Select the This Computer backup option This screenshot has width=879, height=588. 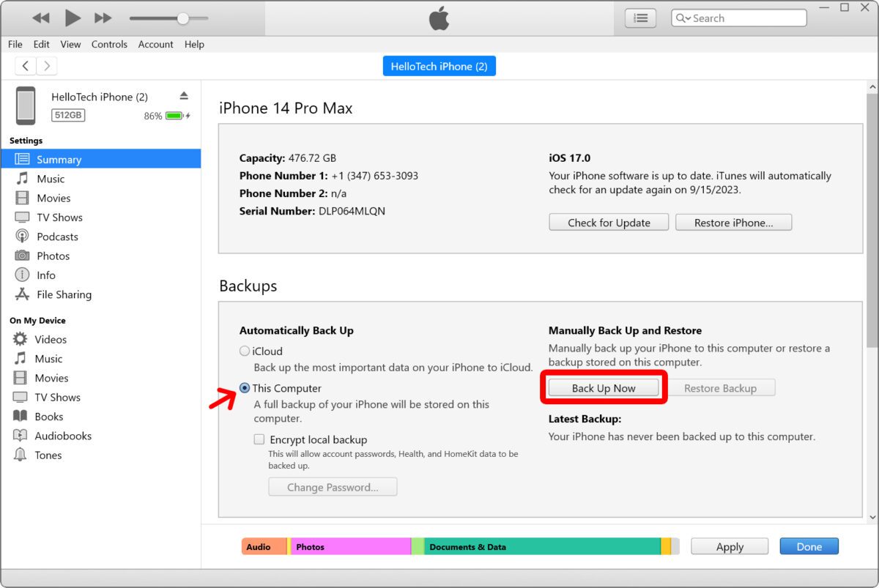[x=244, y=388]
